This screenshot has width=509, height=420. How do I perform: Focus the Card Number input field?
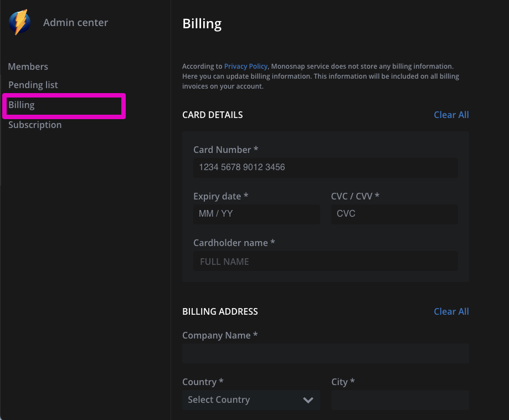click(325, 167)
